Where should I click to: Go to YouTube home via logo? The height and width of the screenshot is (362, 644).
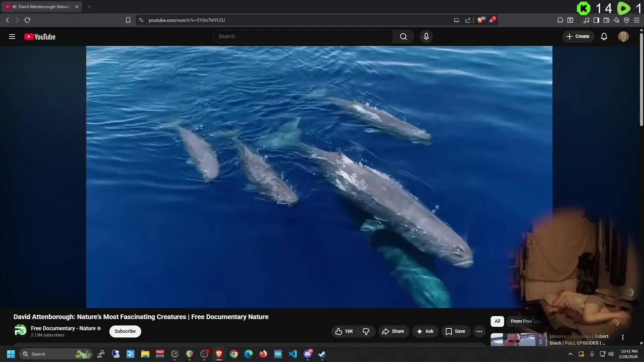pos(40,36)
